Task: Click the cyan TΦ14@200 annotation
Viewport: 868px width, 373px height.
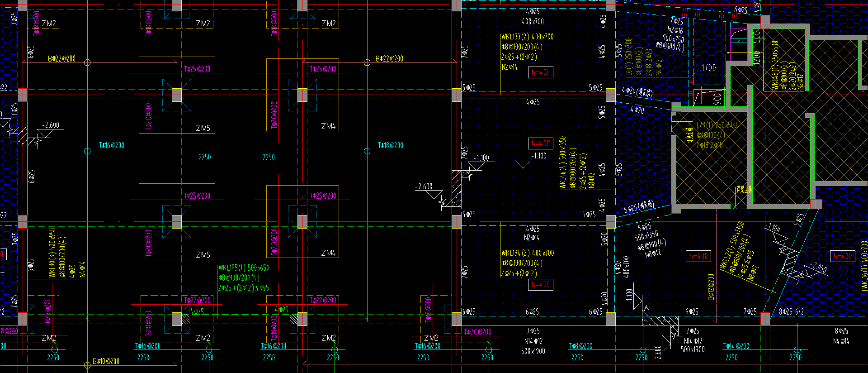Action: pos(736,346)
